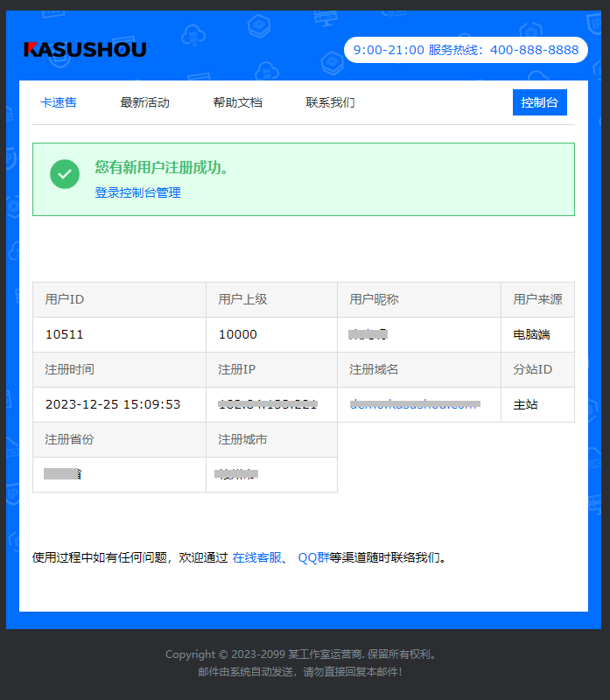Click the 您有新用户注册成功 heading
The image size is (610, 700).
161,167
